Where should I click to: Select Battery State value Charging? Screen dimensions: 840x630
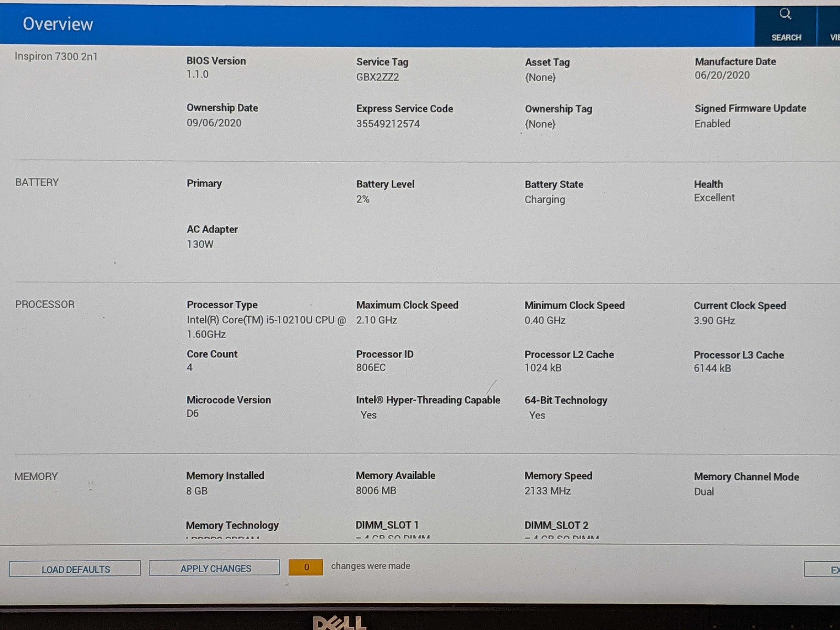click(x=544, y=199)
